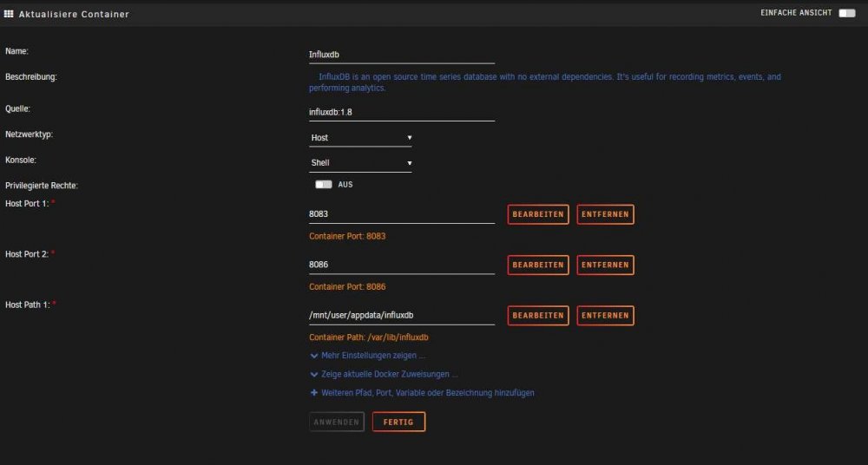Click the Fertig button
Viewport: 868px width, 465px height.
(x=398, y=422)
